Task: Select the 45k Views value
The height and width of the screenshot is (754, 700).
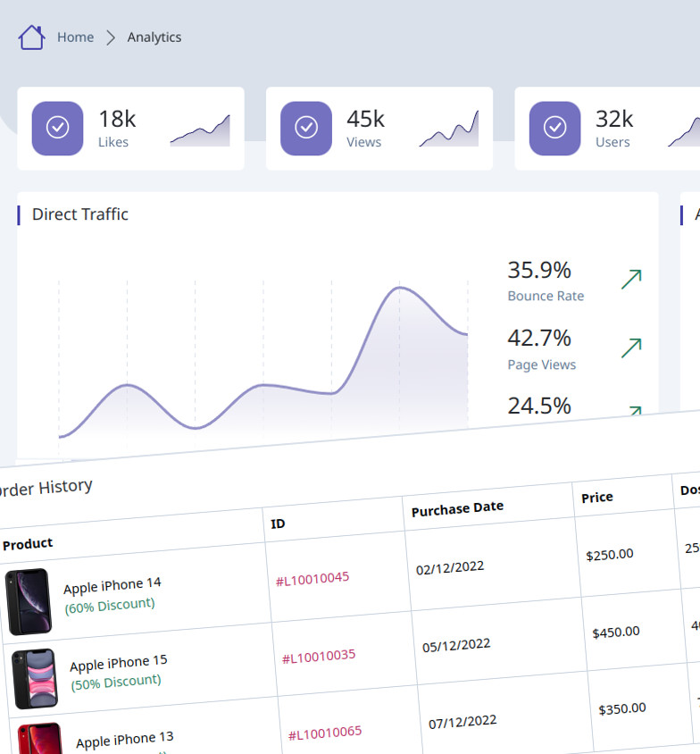Action: click(365, 119)
